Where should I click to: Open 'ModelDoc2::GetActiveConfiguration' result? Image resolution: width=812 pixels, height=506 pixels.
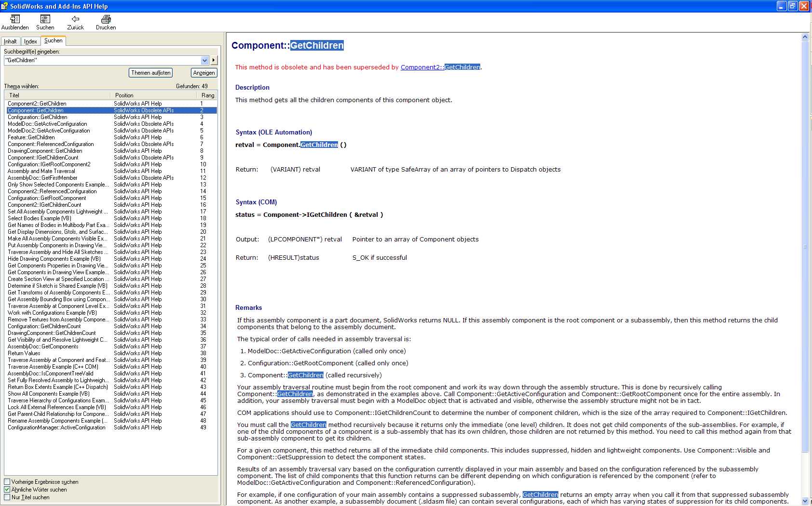(x=111, y=131)
